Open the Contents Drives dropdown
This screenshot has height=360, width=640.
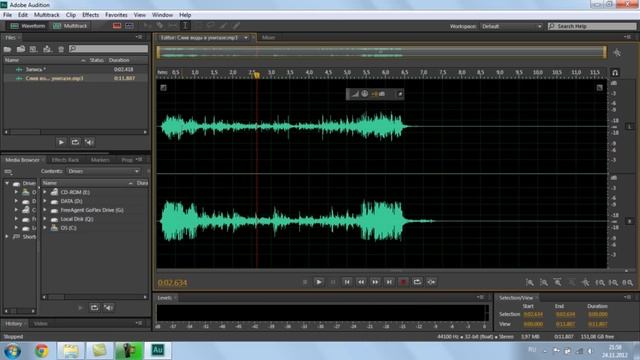[103, 171]
